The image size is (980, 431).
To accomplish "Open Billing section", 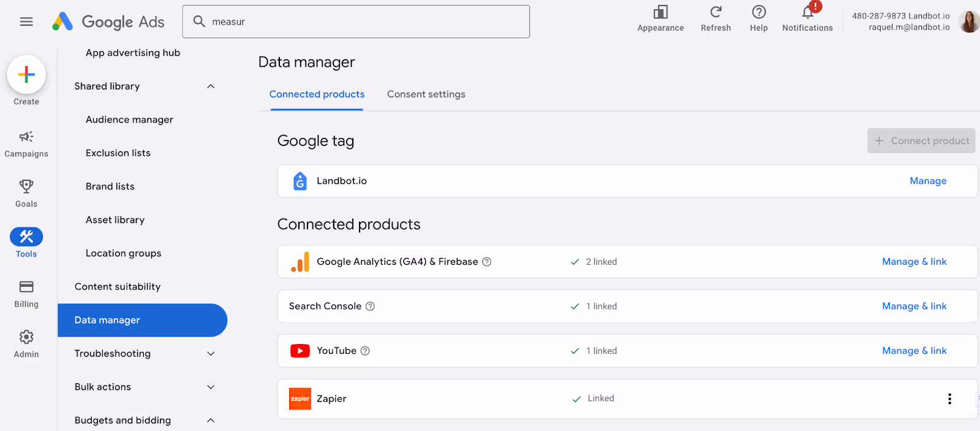I will tap(26, 294).
